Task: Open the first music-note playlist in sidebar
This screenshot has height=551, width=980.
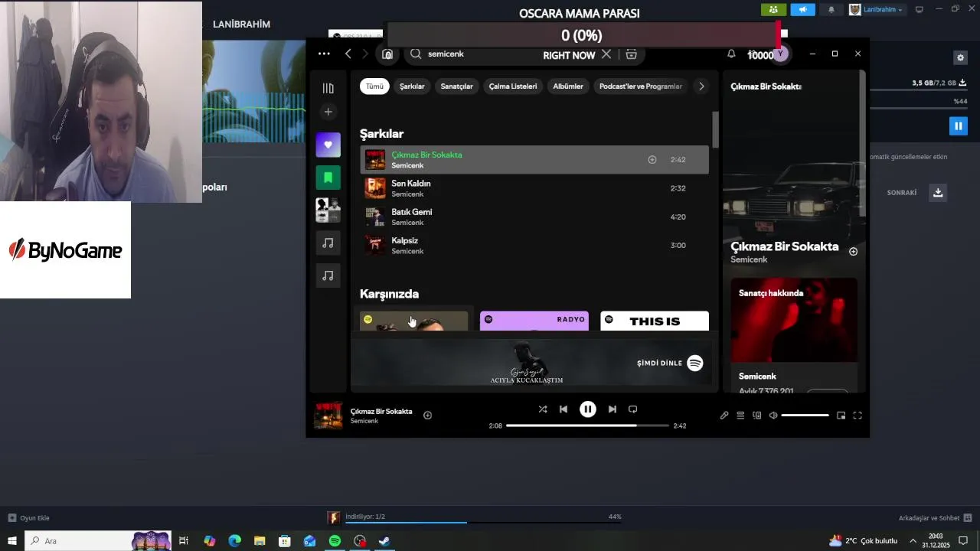Action: pyautogui.click(x=328, y=243)
